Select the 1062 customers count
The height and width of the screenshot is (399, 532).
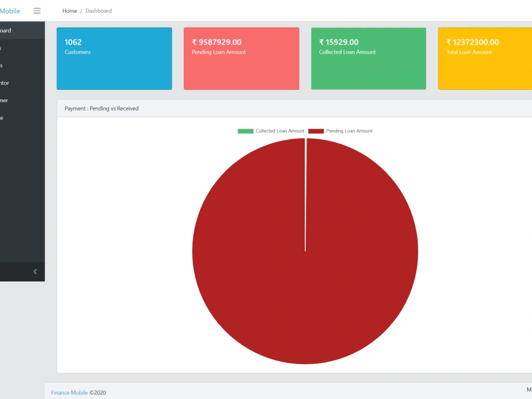point(73,42)
